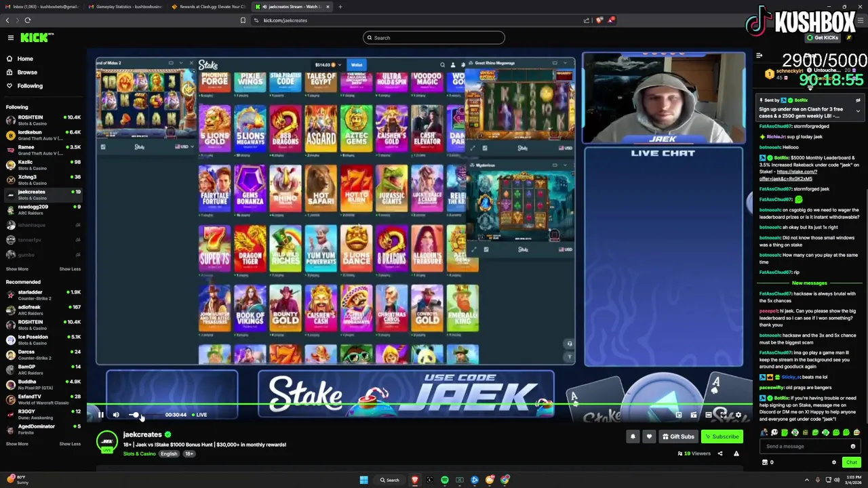The height and width of the screenshot is (488, 868).
Task: Open chat settings gear
Action: pyautogui.click(x=834, y=462)
